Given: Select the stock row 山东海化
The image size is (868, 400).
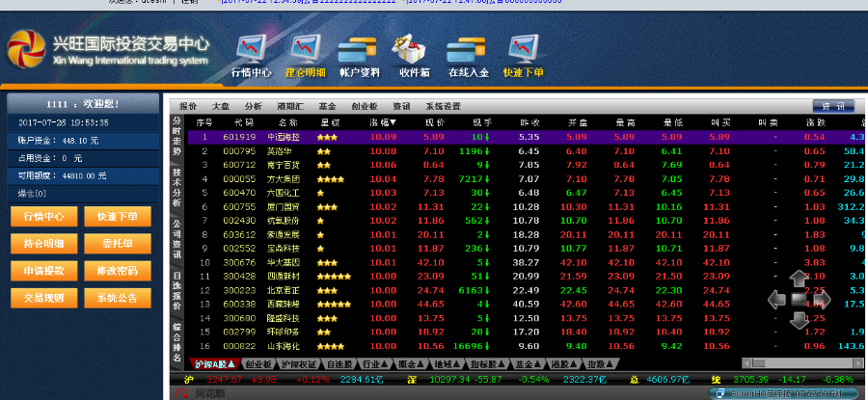Looking at the screenshot, I should point(528,346).
